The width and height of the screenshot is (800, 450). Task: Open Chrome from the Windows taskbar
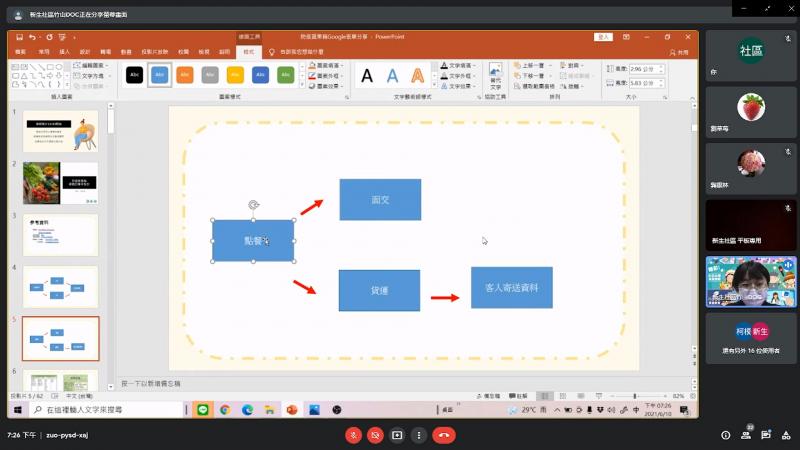click(224, 410)
